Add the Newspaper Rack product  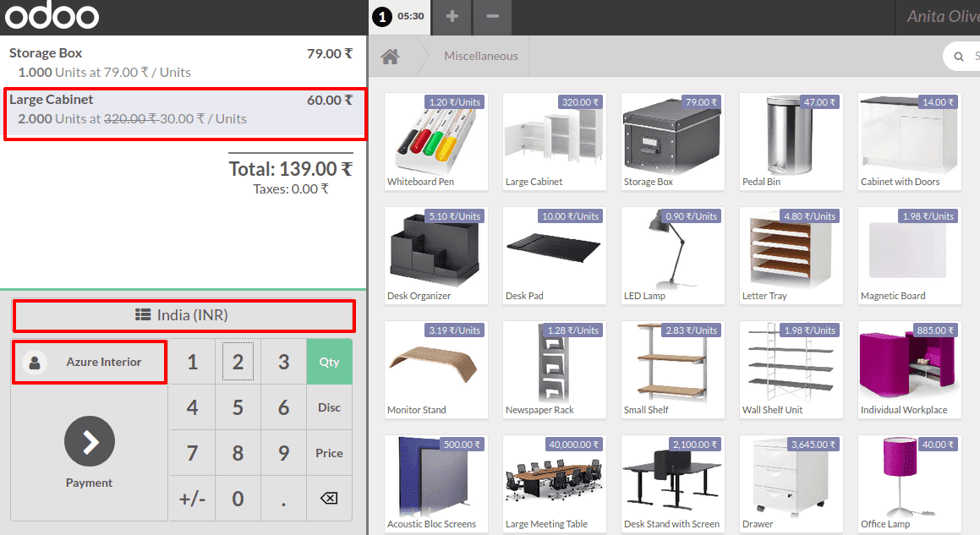(555, 370)
